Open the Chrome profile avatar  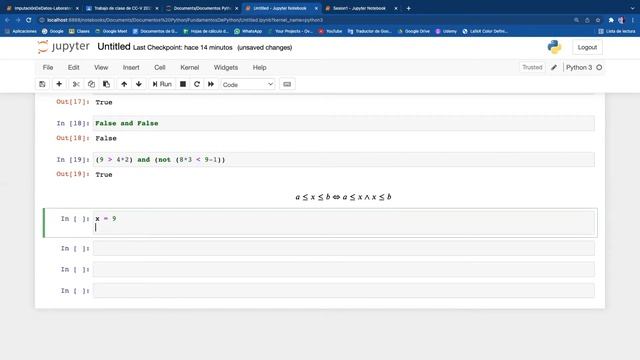(x=621, y=20)
